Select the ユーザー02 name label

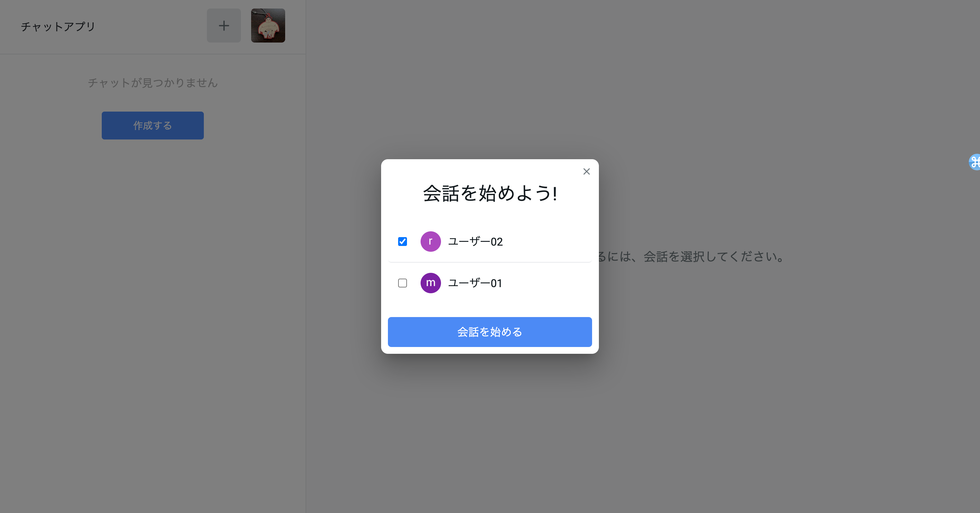click(x=476, y=242)
